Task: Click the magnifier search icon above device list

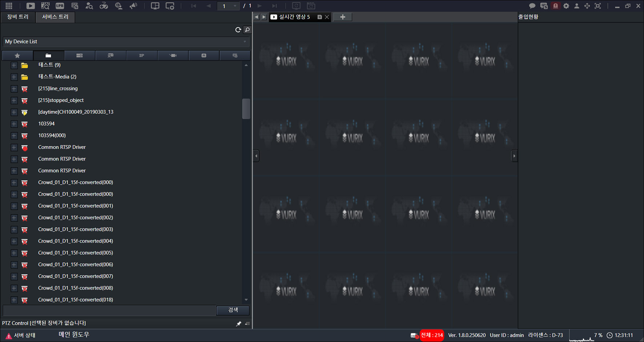Action: (247, 30)
